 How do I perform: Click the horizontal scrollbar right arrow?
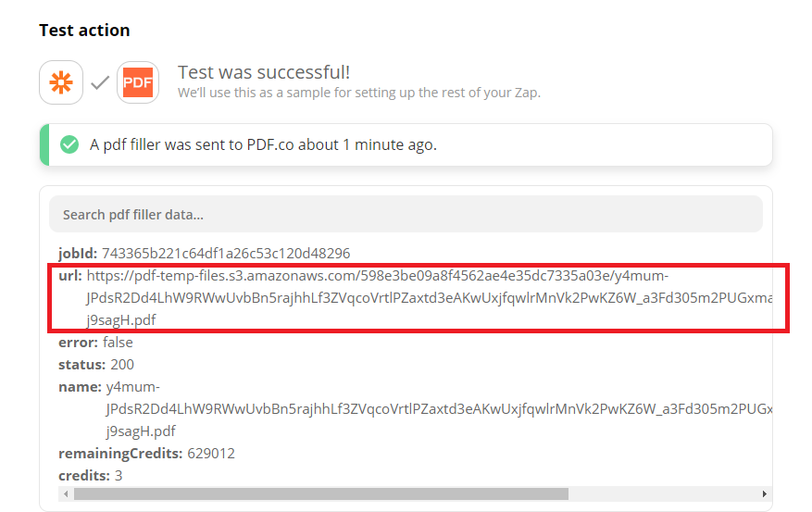765,493
